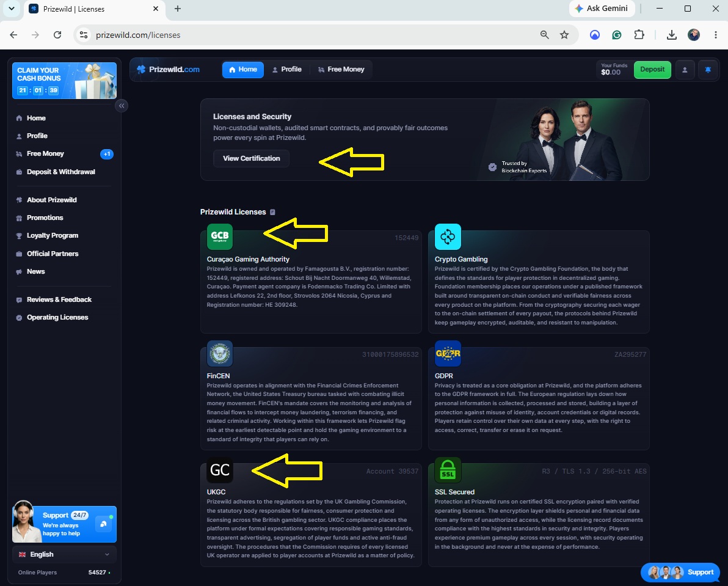Click the Online Players count 54527

[x=97, y=573]
